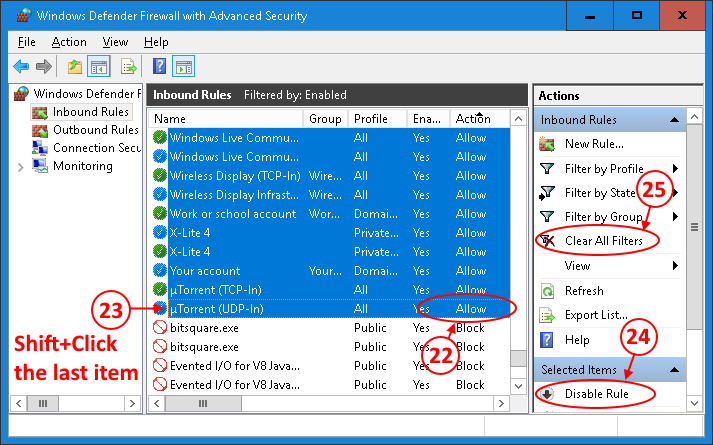This screenshot has width=713, height=445.
Task: Click the red block icon of first bitsquare.exe
Action: [x=160, y=328]
